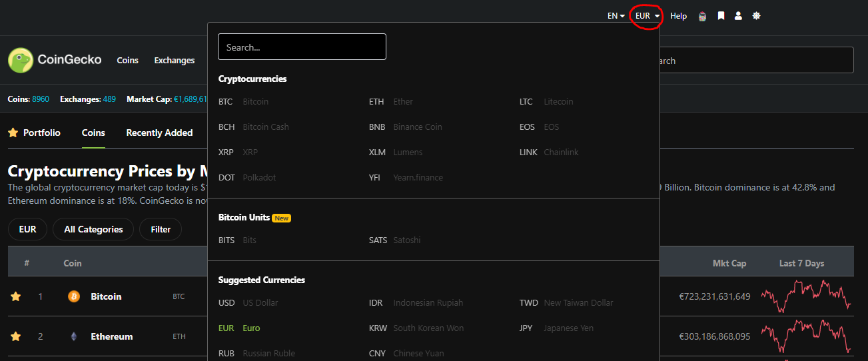868x361 pixels.
Task: Select XRP currency option
Action: 238,153
